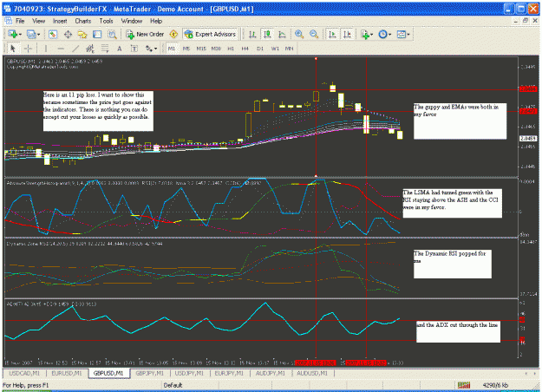Open the Strategy Tester magnifier icon

(x=112, y=34)
